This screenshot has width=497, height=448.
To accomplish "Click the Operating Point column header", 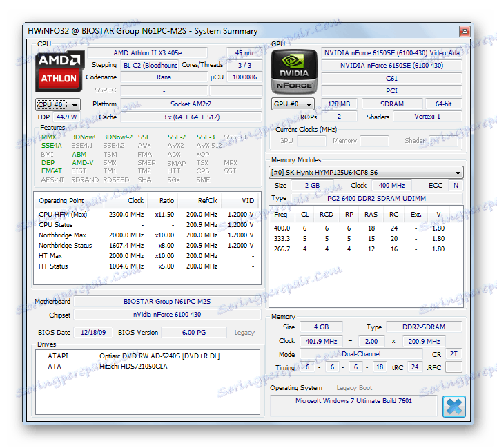I will coord(69,201).
